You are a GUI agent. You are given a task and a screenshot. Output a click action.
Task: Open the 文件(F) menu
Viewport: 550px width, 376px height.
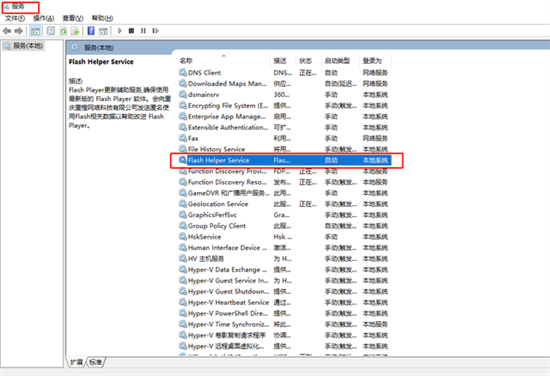[x=15, y=18]
